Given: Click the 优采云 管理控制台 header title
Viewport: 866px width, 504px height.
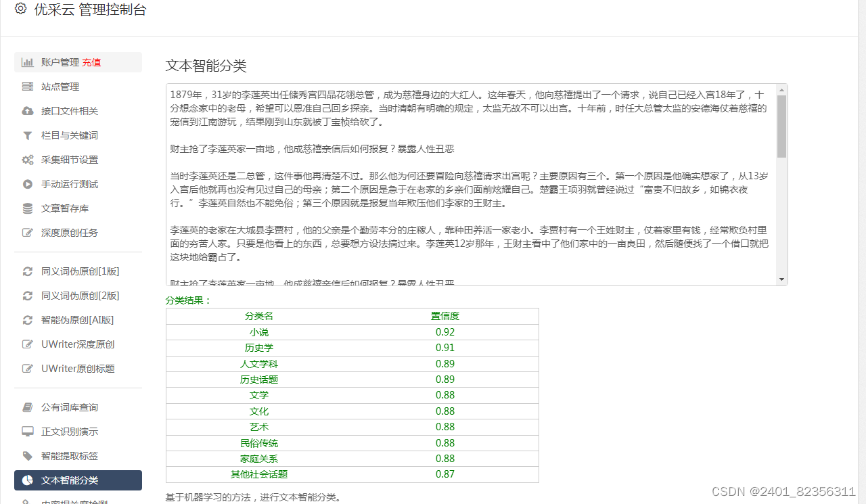Looking at the screenshot, I should pyautogui.click(x=90, y=9).
